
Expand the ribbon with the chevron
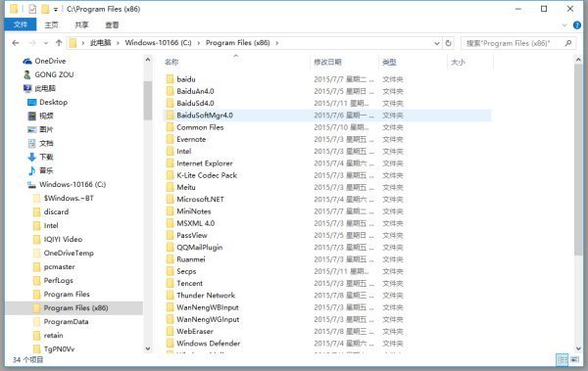[564, 25]
